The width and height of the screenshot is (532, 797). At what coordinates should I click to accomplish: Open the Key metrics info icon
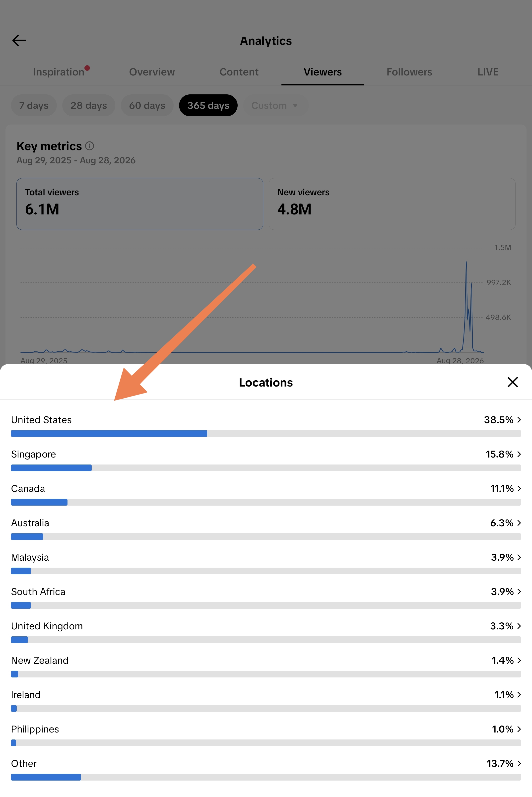pos(90,146)
